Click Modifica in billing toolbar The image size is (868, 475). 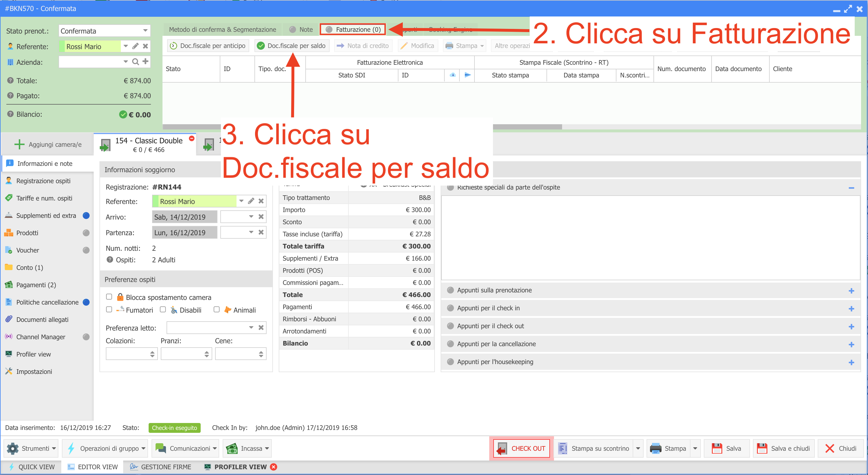pyautogui.click(x=418, y=46)
